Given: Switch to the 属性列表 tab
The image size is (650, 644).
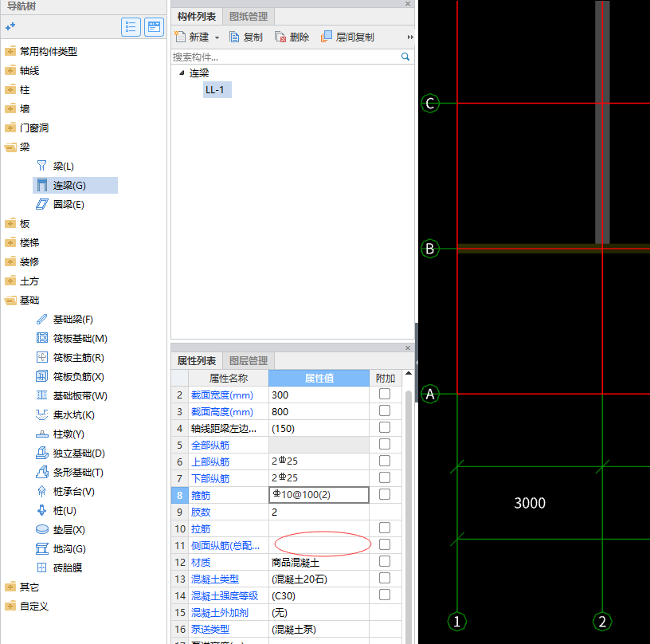Looking at the screenshot, I should click(197, 361).
